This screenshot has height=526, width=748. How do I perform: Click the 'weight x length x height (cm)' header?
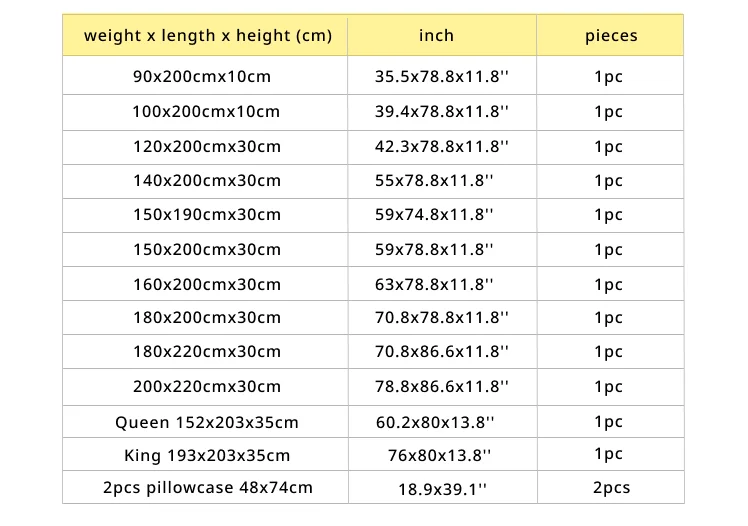208,35
